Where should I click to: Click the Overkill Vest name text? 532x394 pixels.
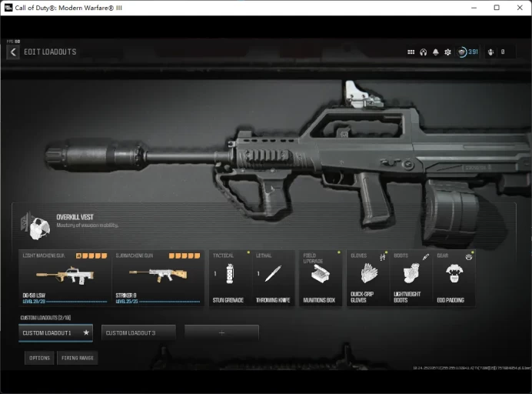pyautogui.click(x=75, y=217)
